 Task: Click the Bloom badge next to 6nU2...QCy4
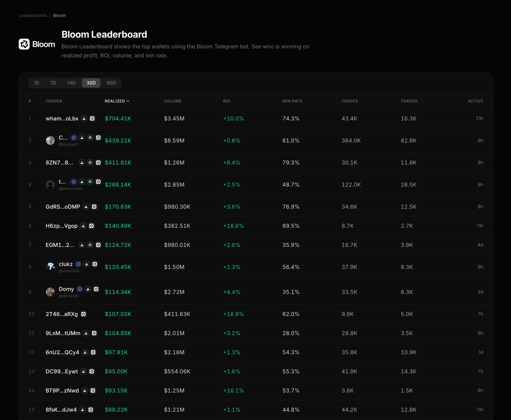(x=93, y=352)
